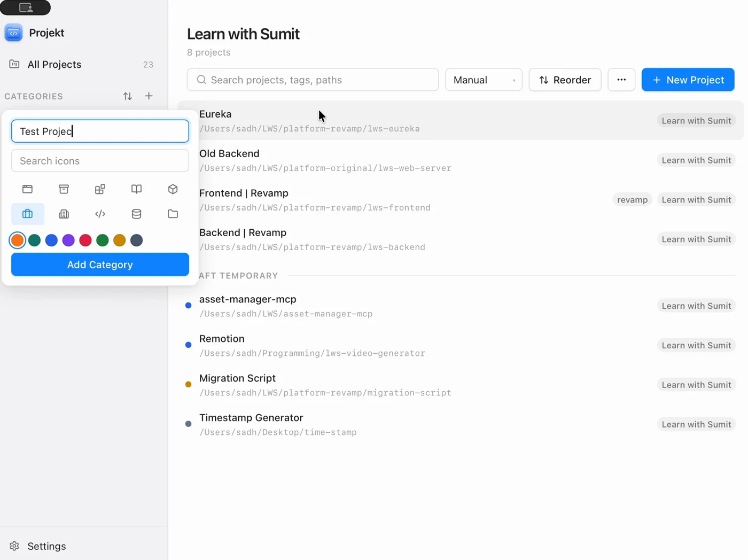Focus the category name field containing Test Projec

100,131
